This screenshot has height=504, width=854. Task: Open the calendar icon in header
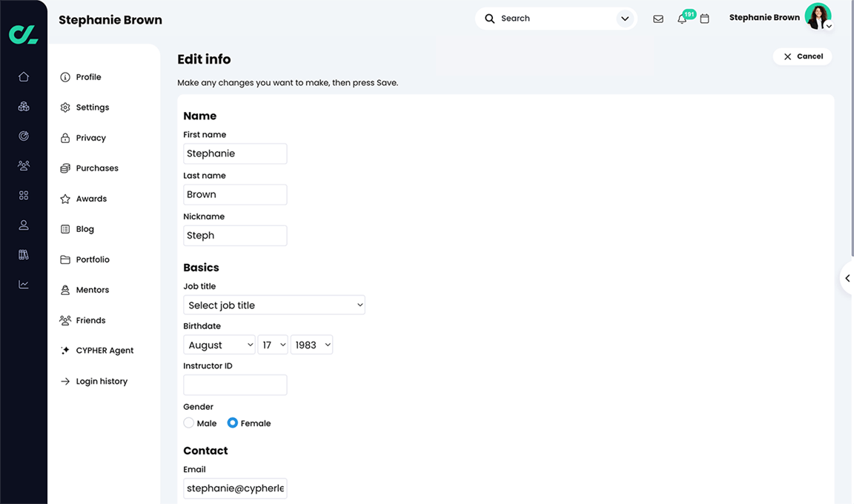[x=705, y=19]
